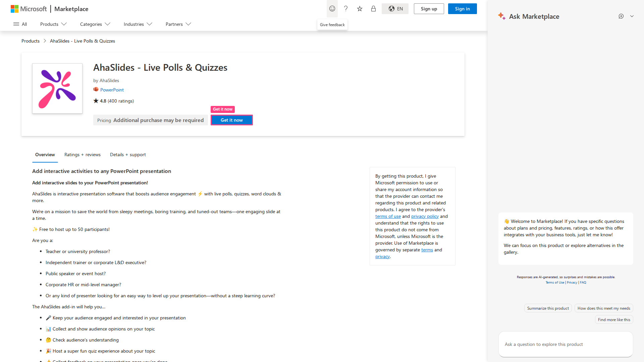
Task: Open the chat FAQ link
Action: click(583, 283)
